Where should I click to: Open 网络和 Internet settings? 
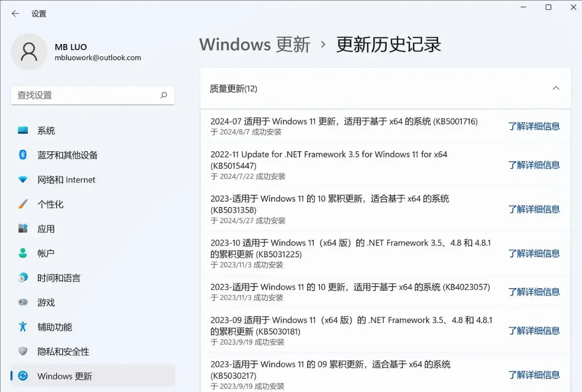[x=93, y=179]
